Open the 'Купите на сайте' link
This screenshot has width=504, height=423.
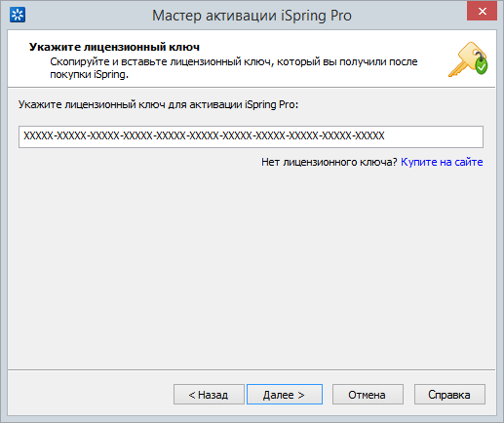pos(442,162)
